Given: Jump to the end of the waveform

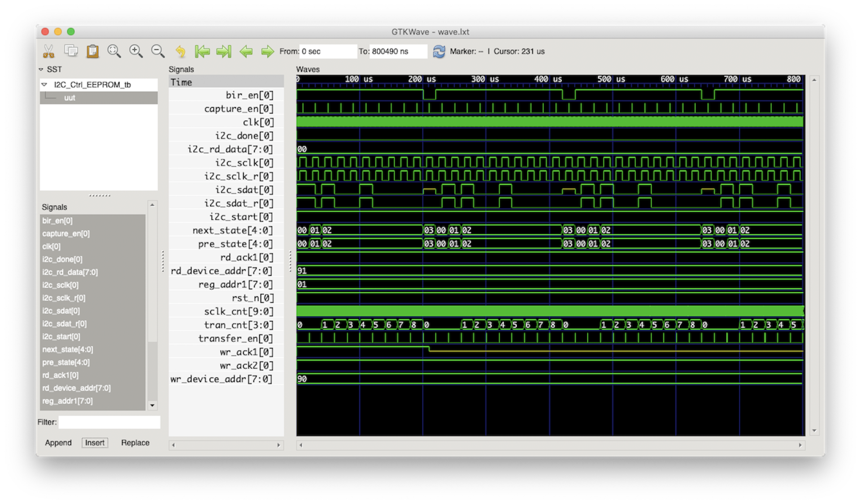Looking at the screenshot, I should 223,51.
